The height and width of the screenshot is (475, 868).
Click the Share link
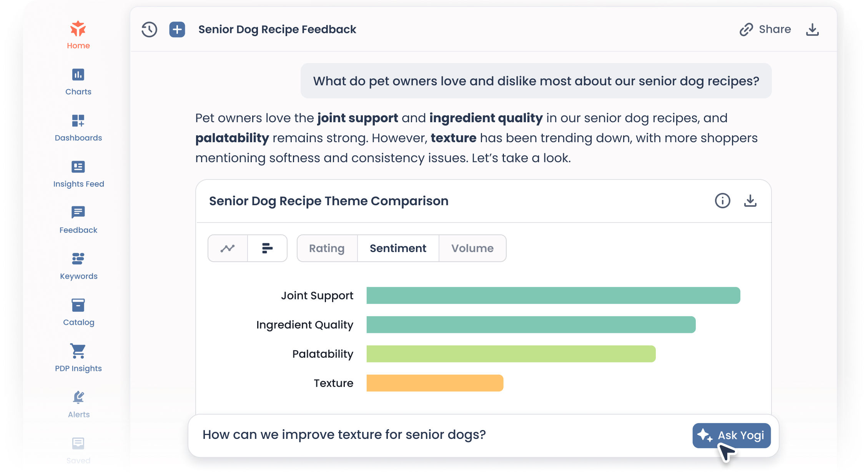(x=765, y=30)
